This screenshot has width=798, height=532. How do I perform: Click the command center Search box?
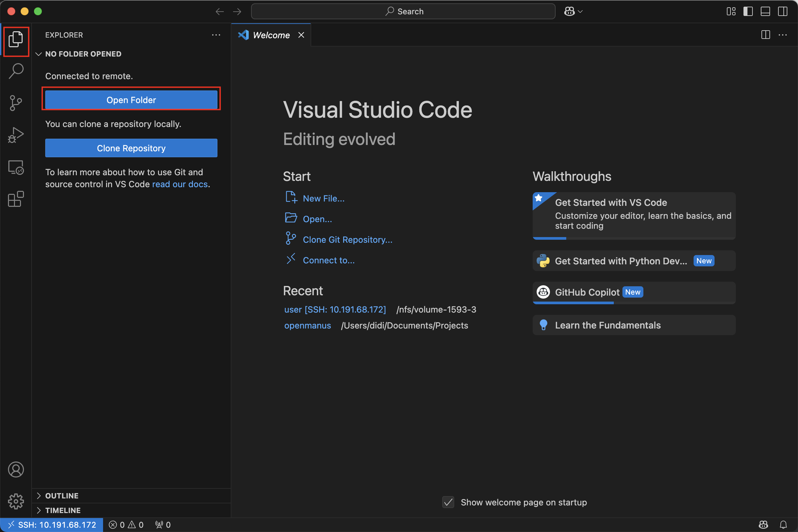[x=403, y=12]
